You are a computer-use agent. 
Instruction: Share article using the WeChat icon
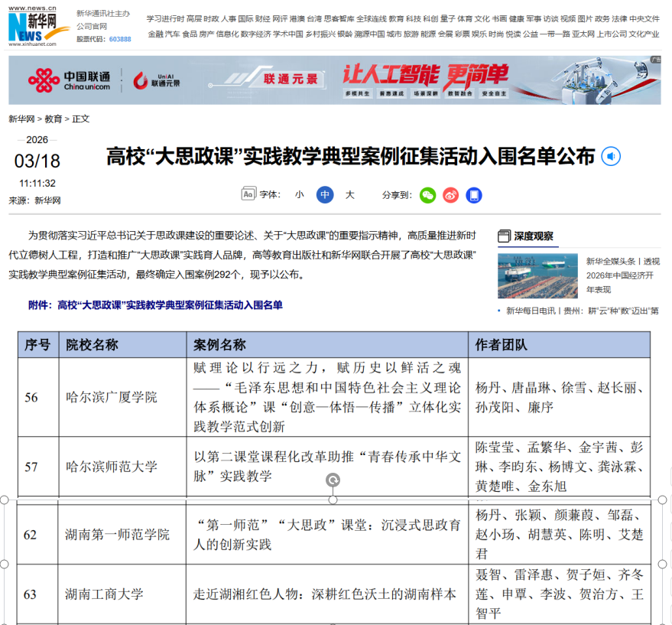427,195
